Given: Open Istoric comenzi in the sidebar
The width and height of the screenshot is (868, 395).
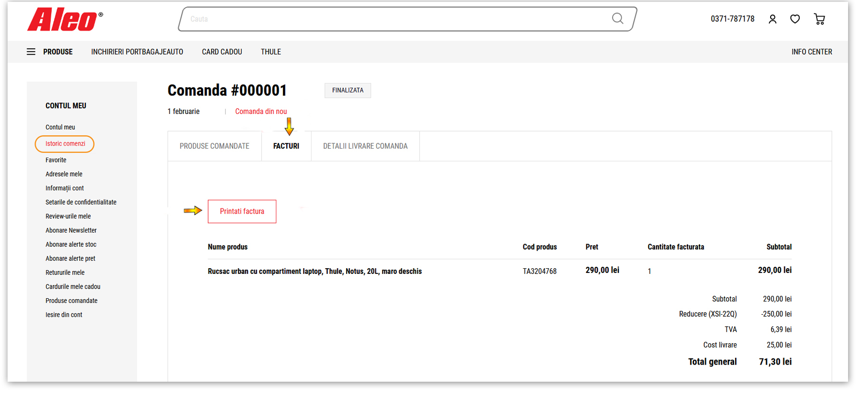Looking at the screenshot, I should point(65,144).
